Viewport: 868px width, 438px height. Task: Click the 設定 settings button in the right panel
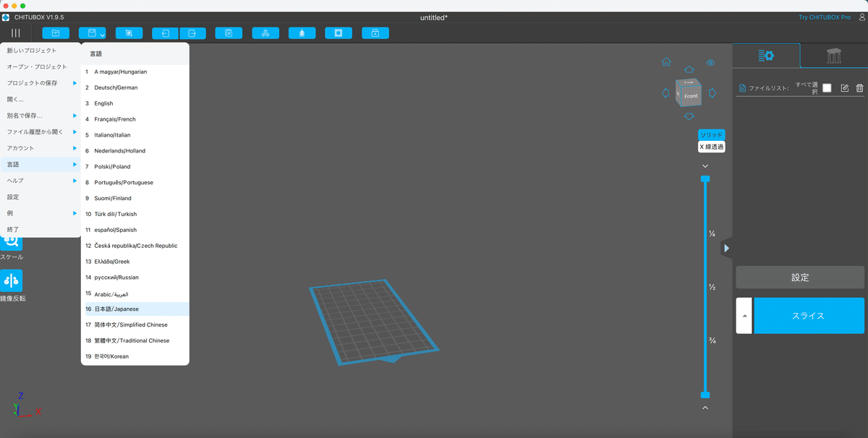click(799, 277)
